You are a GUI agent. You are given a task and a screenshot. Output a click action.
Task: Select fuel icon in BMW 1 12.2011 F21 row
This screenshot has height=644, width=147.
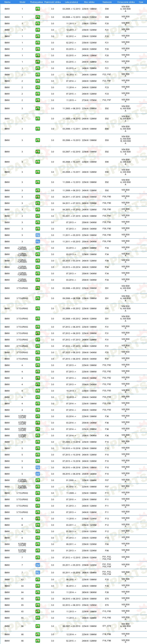point(38,30)
